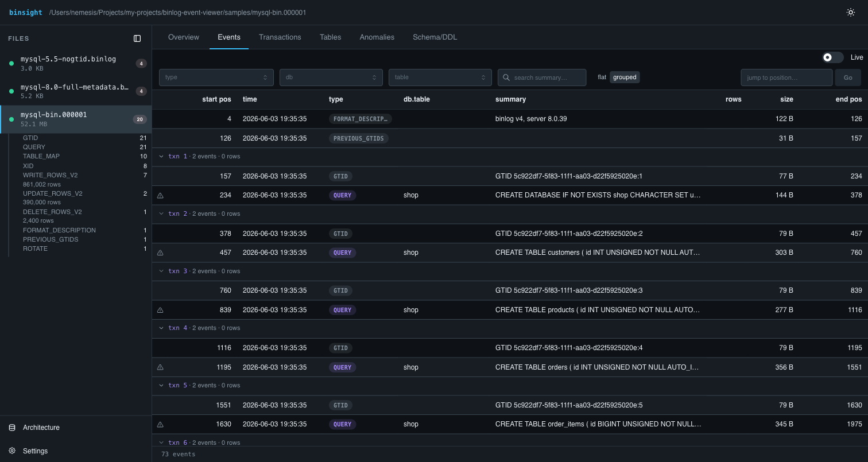Open the Overview tab
The height and width of the screenshot is (462, 868).
[x=184, y=37]
